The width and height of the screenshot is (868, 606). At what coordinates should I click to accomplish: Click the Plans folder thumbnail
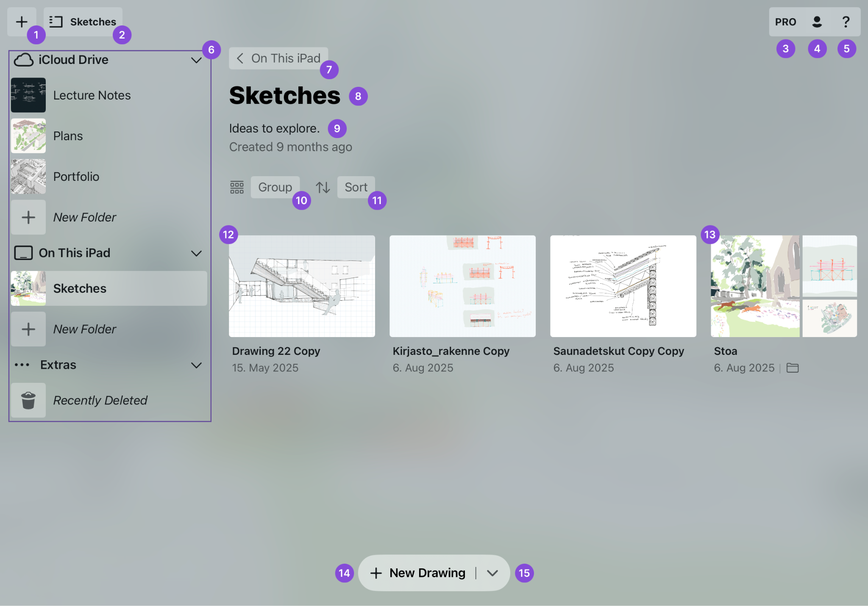[28, 136]
